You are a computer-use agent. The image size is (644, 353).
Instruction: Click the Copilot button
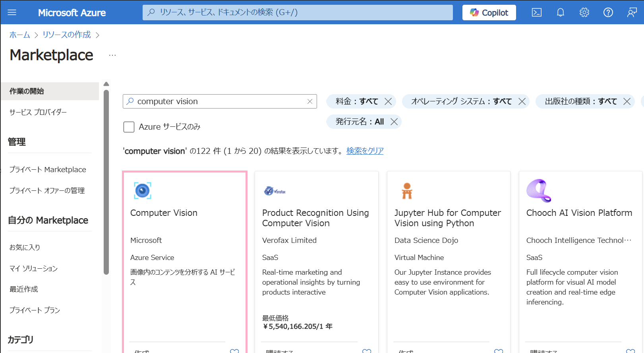(x=489, y=12)
